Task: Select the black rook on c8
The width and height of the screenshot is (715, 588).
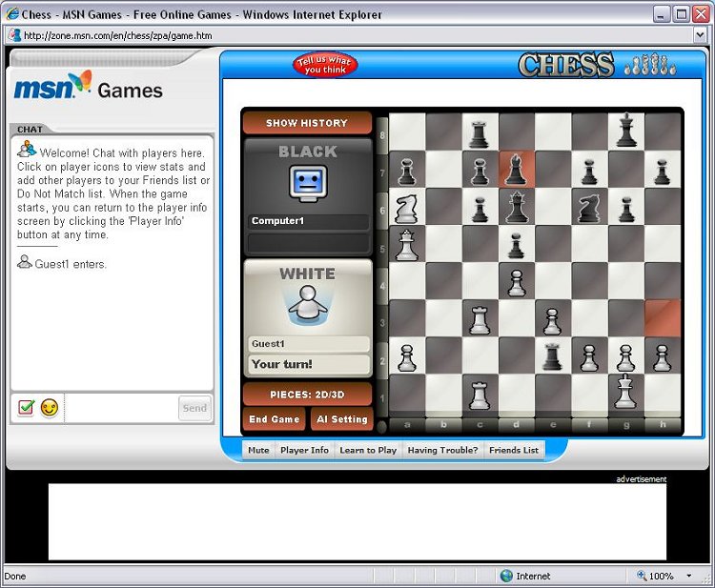Action: tap(480, 134)
